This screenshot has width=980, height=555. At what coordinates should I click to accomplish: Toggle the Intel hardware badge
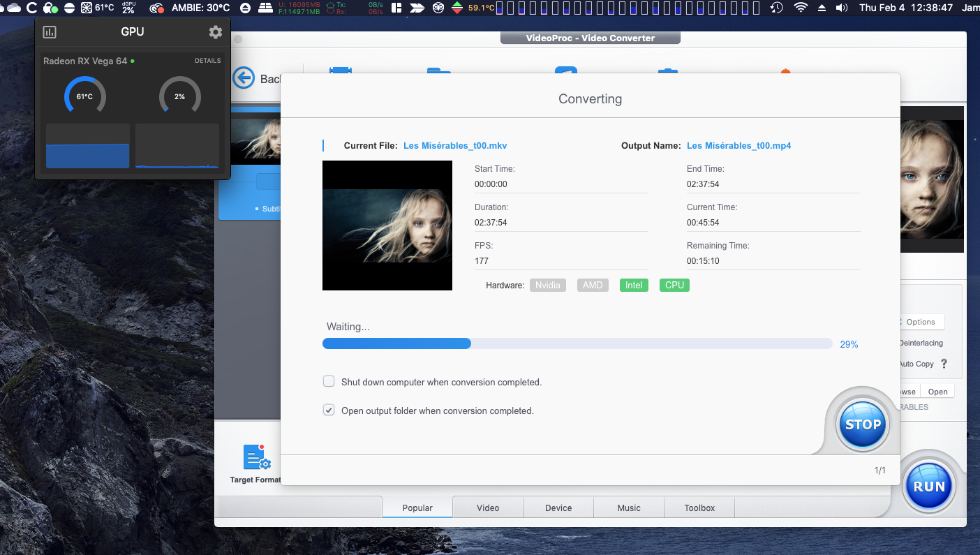634,285
